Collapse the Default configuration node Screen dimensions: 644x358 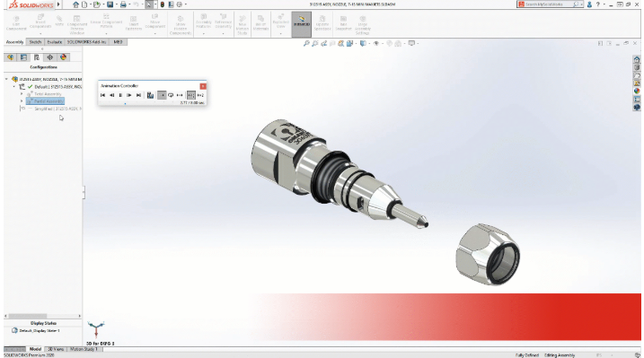[x=14, y=87]
